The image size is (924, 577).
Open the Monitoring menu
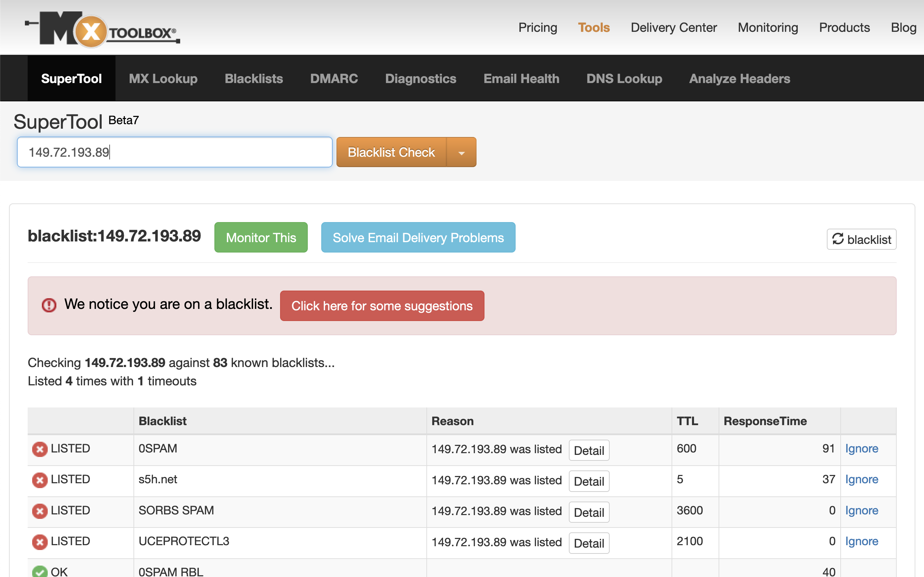(768, 27)
